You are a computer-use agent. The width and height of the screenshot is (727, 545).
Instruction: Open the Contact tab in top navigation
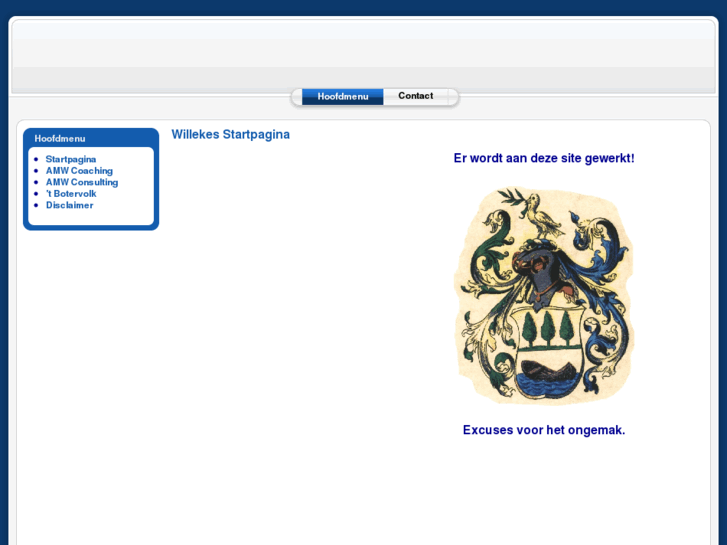point(415,96)
